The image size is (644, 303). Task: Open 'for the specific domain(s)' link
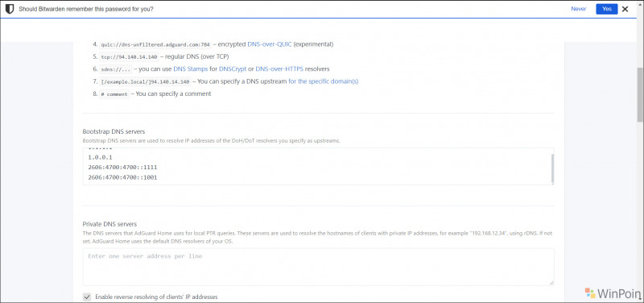click(x=324, y=81)
